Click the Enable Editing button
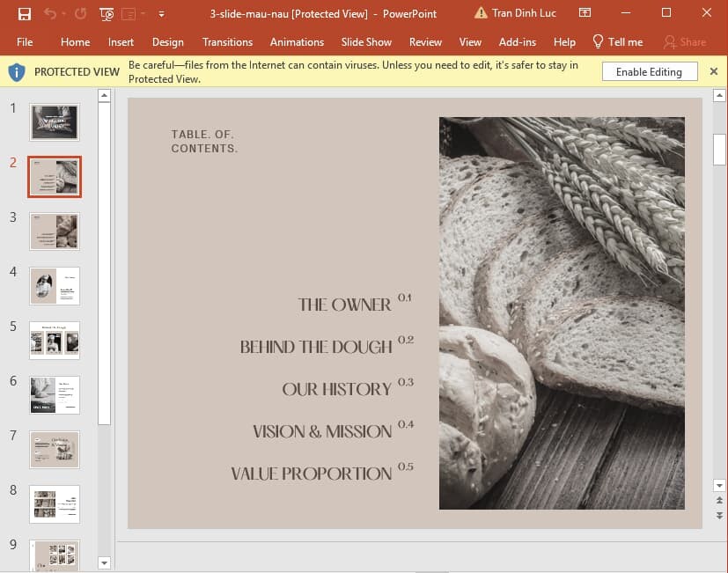728x573 pixels. (649, 71)
